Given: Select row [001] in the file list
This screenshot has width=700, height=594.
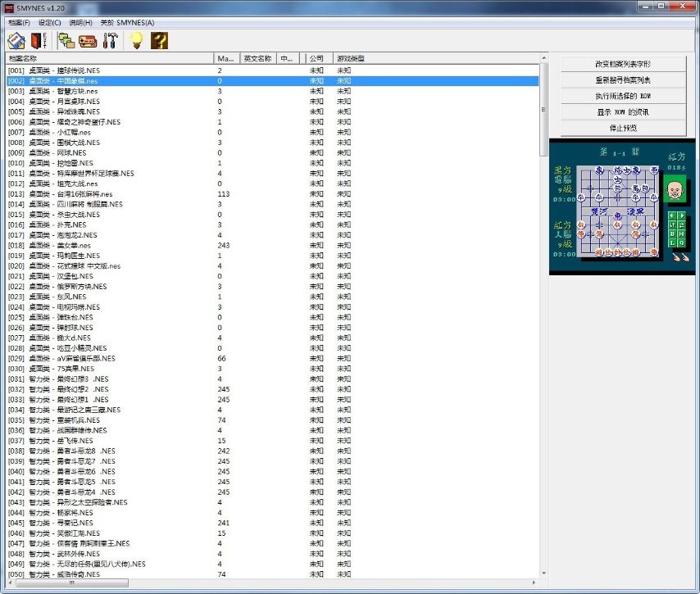Looking at the screenshot, I should (x=272, y=70).
